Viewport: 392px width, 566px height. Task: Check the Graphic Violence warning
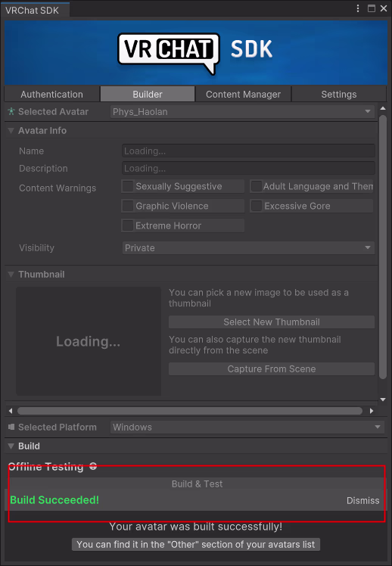tap(128, 206)
